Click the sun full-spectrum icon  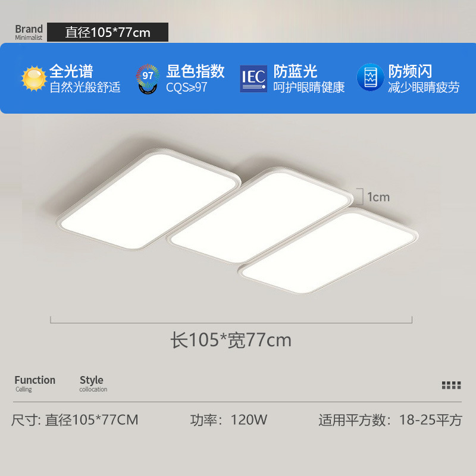34,79
